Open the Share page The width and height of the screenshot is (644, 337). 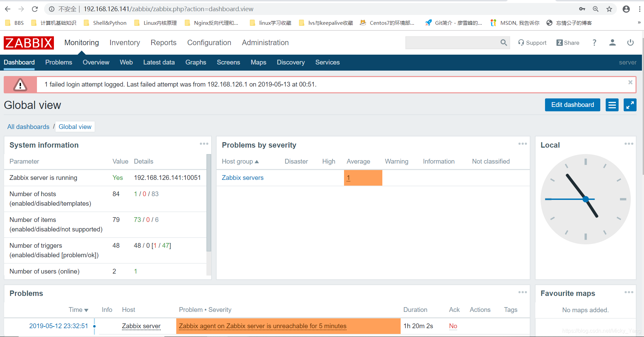point(568,43)
